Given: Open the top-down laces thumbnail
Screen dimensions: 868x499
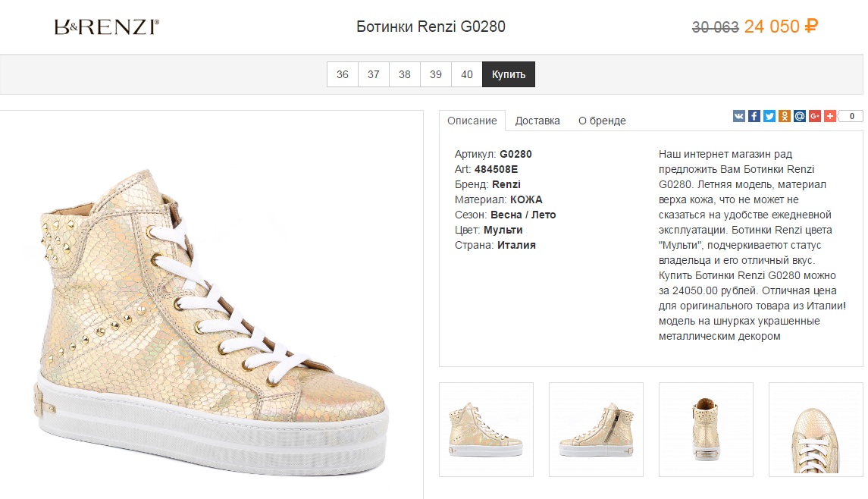Looking at the screenshot, I should coord(816,429).
